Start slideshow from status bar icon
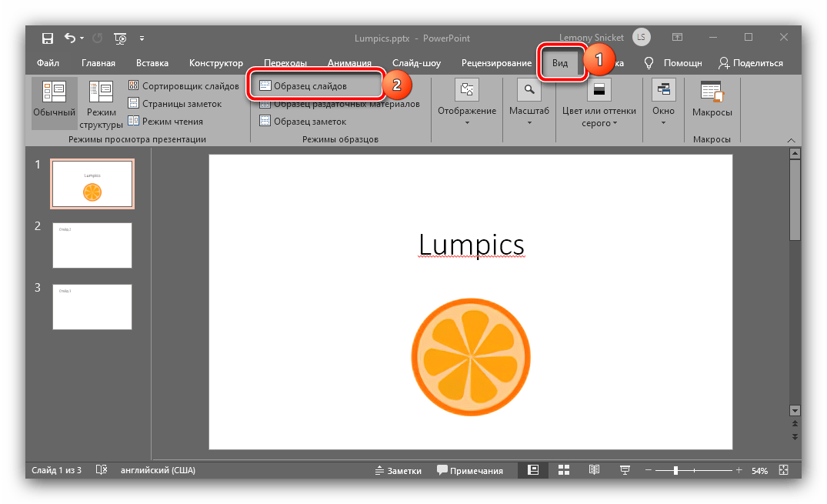Viewport: 827px width, 504px height. (x=625, y=470)
